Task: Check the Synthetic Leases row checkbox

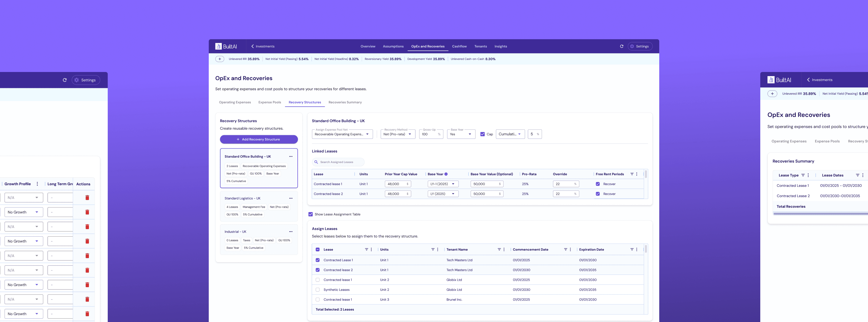Action: pos(318,290)
